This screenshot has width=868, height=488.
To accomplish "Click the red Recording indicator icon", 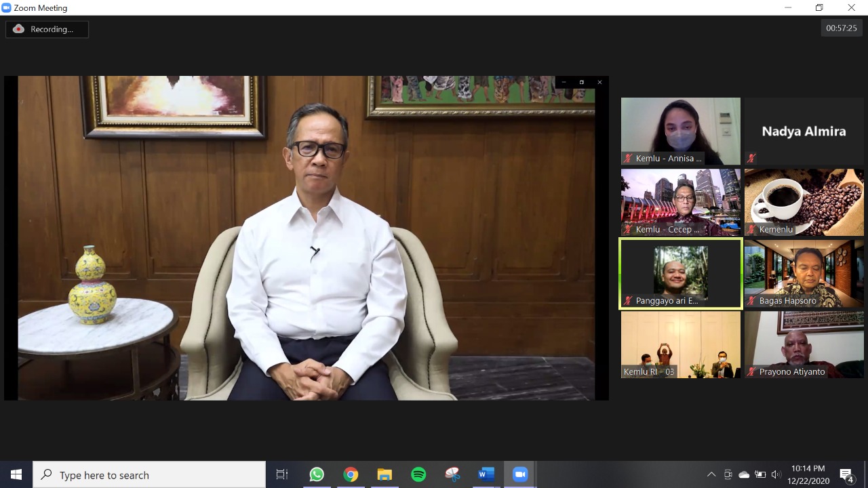I will coord(18,29).
